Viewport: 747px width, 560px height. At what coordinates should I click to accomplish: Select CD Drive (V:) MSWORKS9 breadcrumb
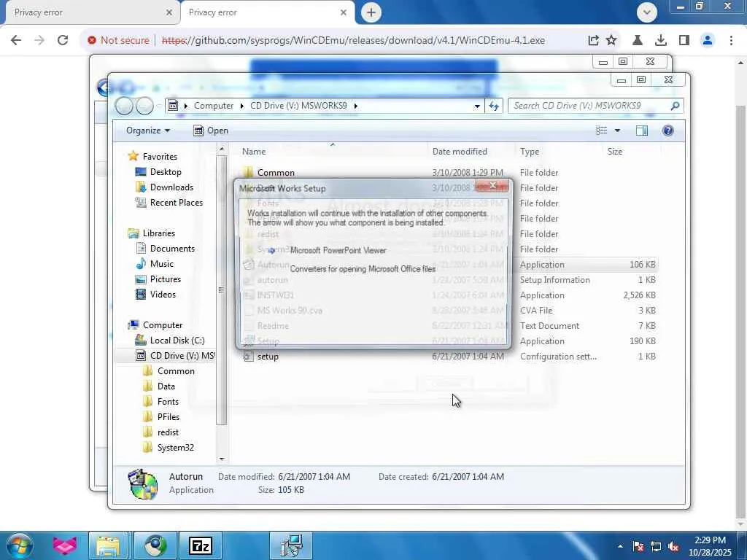point(298,106)
